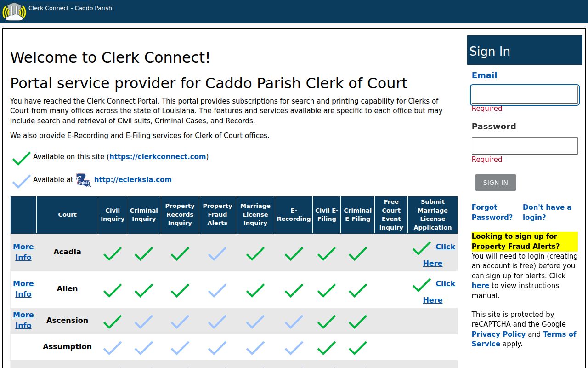Open More Info for Ascension
Image resolution: width=588 pixels, height=368 pixels.
(23, 320)
